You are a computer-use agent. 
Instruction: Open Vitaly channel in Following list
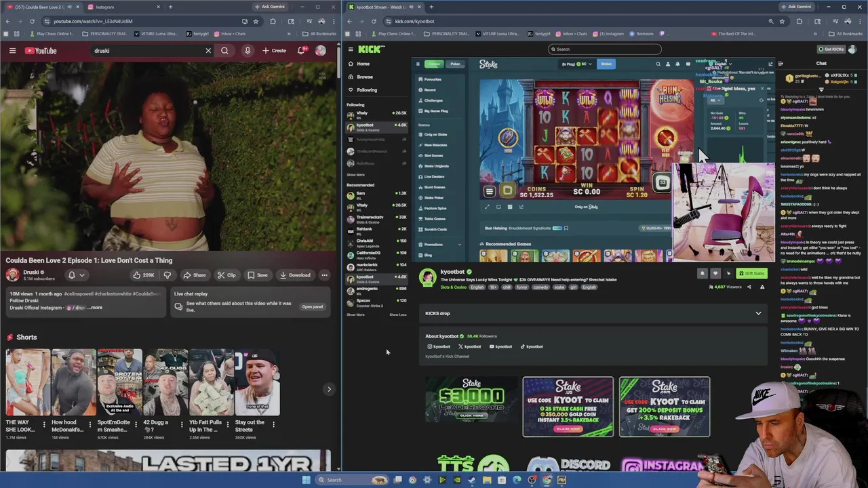coord(376,114)
